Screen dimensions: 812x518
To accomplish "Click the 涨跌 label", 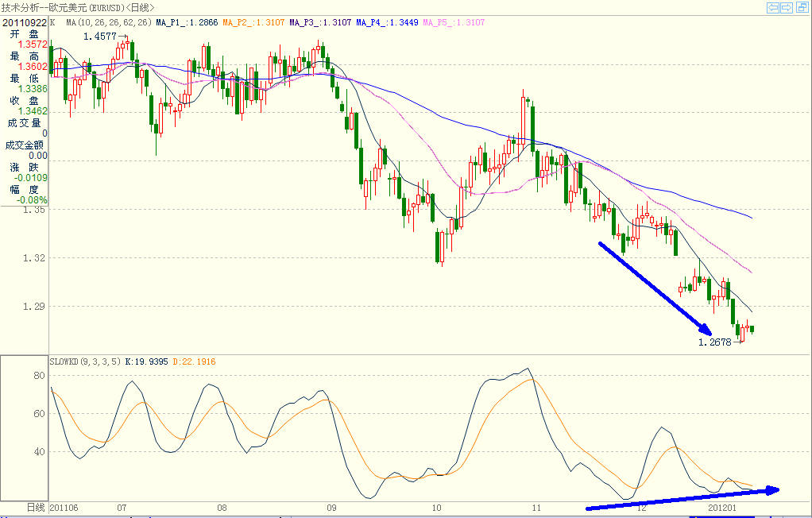I will [x=25, y=168].
